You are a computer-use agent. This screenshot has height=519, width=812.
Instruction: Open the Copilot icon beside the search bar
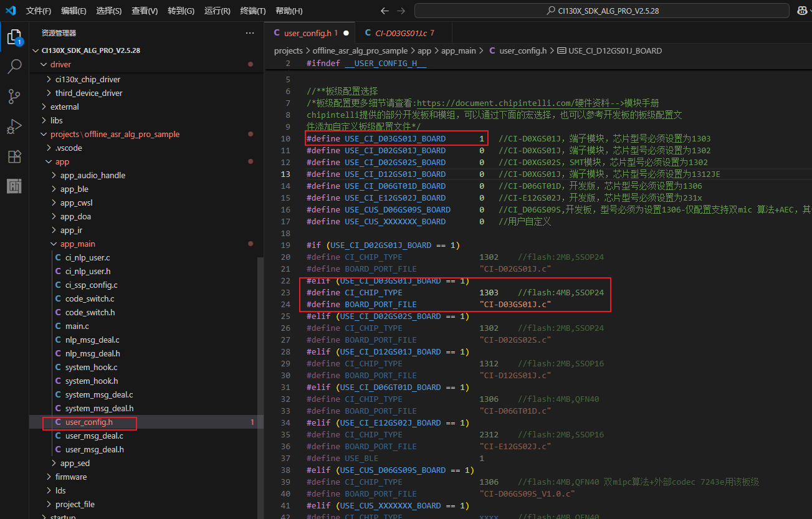(x=801, y=11)
